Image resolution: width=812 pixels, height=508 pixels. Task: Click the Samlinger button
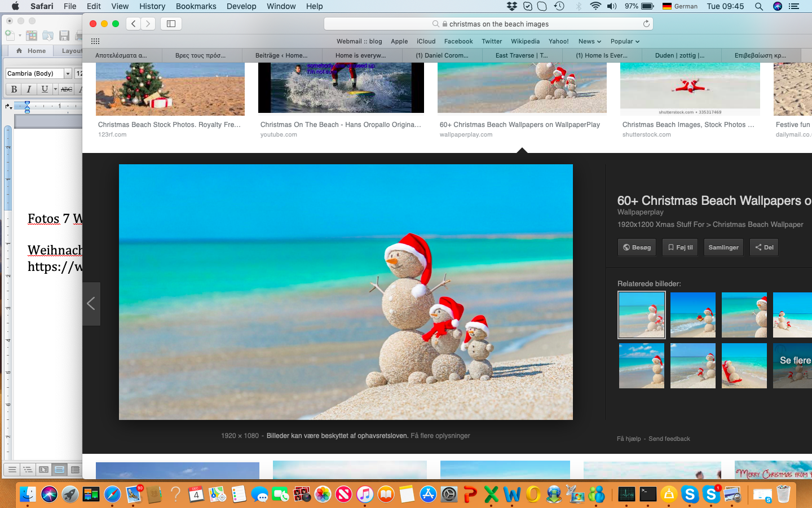click(x=723, y=247)
